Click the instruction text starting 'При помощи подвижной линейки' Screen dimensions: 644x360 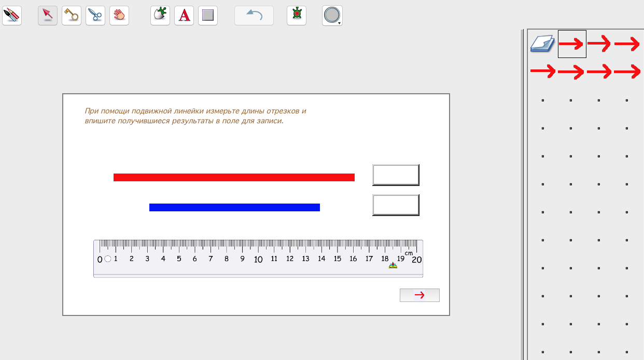coord(195,116)
